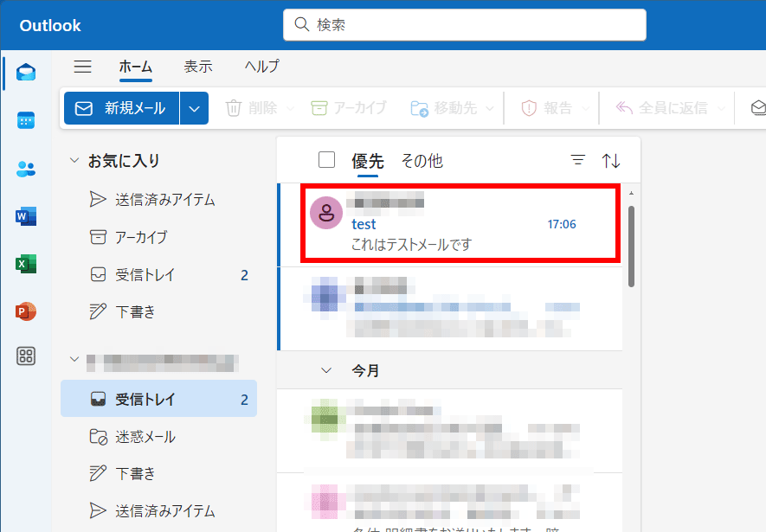Image resolution: width=766 pixels, height=532 pixels.
Task: Click the これはテストメールです preview text
Action: 411,244
